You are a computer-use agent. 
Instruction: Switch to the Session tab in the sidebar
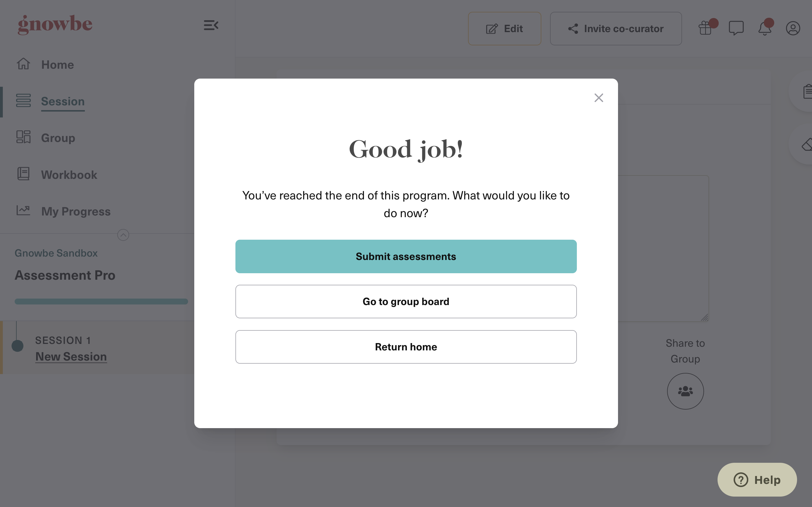[x=63, y=101]
